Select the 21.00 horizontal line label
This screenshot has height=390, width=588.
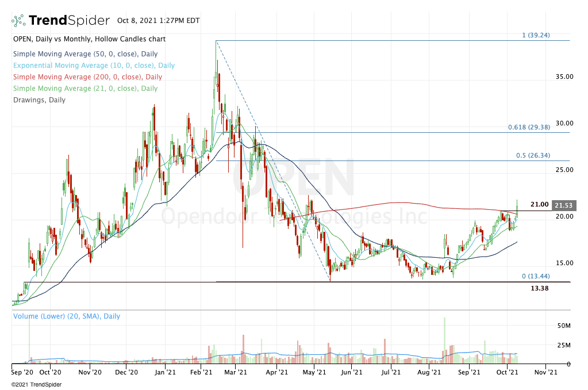(539, 205)
